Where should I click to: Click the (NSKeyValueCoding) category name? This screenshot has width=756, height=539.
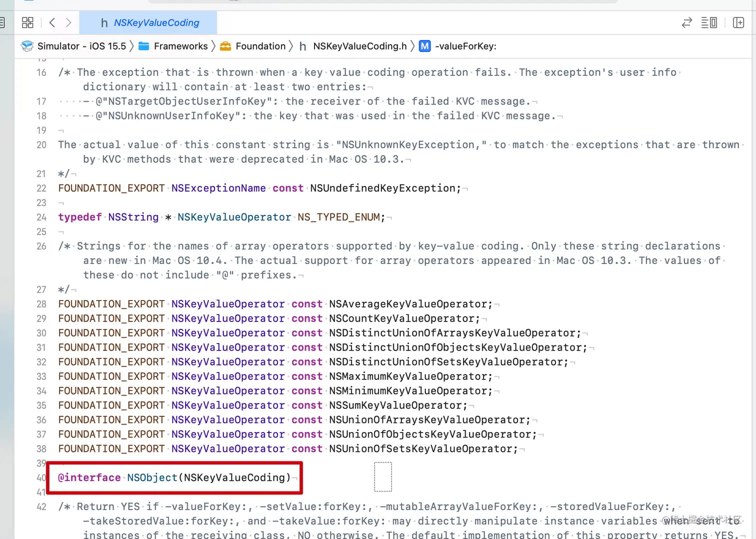pyautogui.click(x=234, y=477)
